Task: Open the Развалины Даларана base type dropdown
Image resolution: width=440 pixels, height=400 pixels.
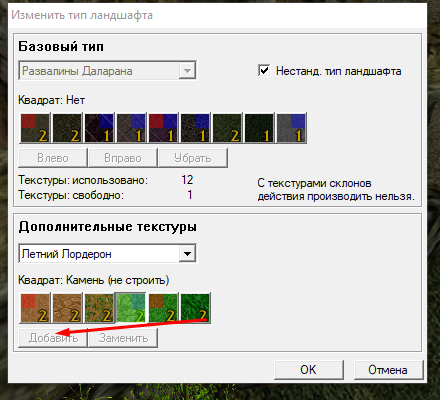Action: coord(187,70)
